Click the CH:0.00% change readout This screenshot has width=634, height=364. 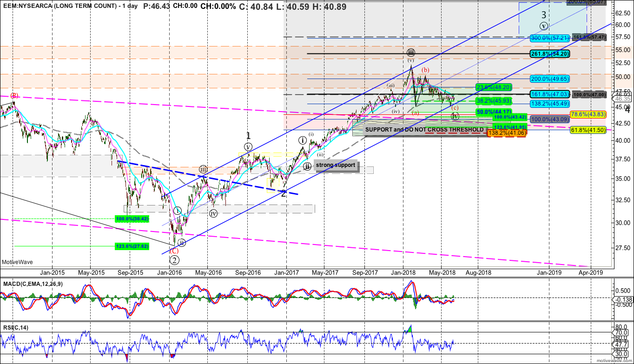[x=218, y=7]
